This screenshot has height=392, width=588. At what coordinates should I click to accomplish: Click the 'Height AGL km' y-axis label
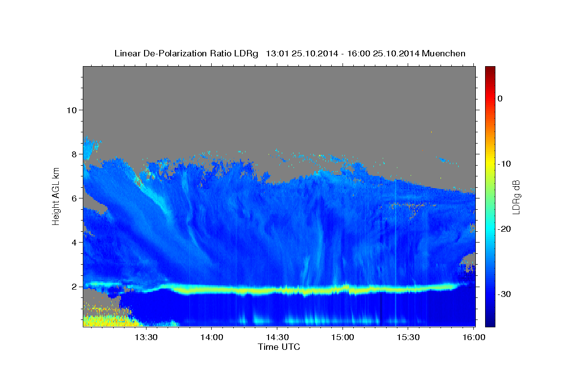pos(56,196)
